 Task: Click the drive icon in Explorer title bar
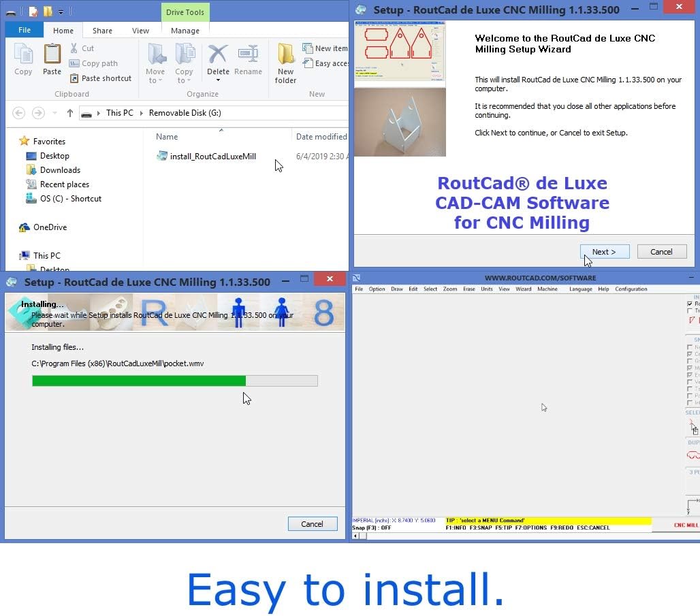[x=11, y=12]
